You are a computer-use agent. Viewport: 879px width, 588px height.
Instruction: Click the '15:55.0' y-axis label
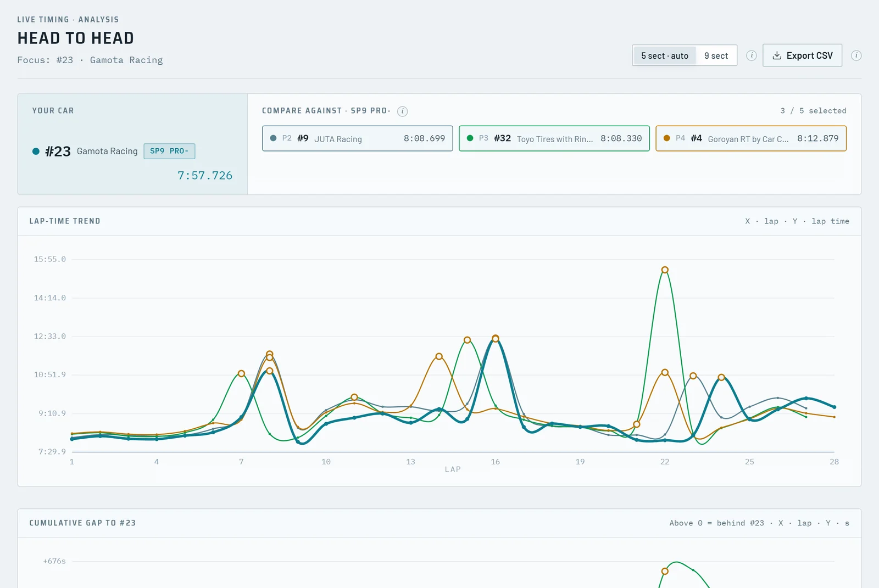coord(49,259)
